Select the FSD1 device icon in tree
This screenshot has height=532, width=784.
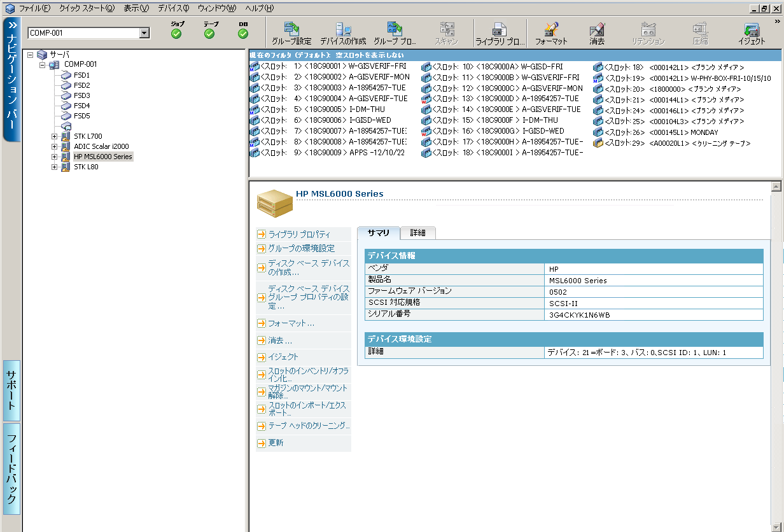point(66,75)
